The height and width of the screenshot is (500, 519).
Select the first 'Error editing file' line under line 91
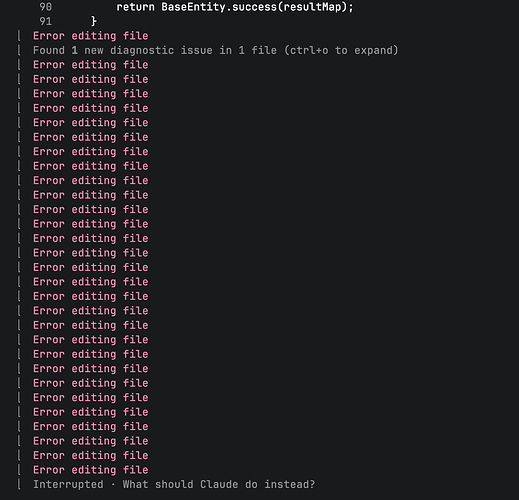(90, 36)
